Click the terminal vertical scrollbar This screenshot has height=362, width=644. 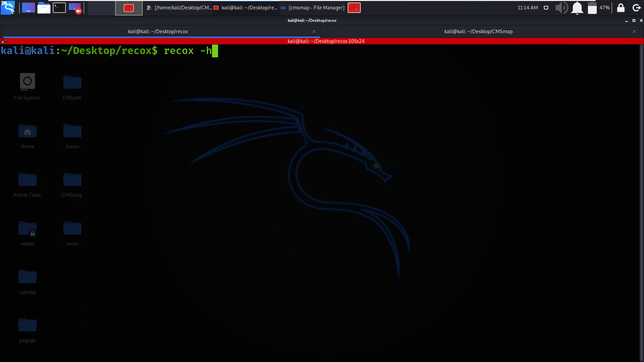coord(641,203)
